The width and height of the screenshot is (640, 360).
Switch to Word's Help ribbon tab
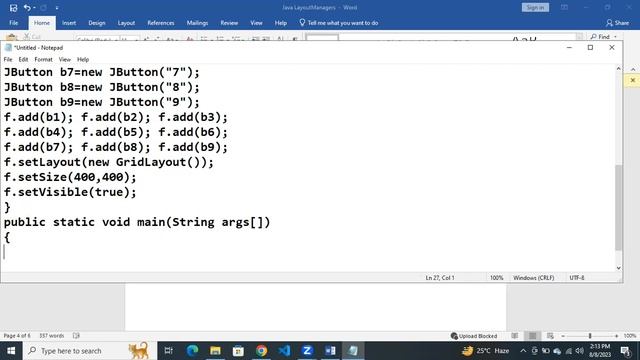pyautogui.click(x=280, y=23)
